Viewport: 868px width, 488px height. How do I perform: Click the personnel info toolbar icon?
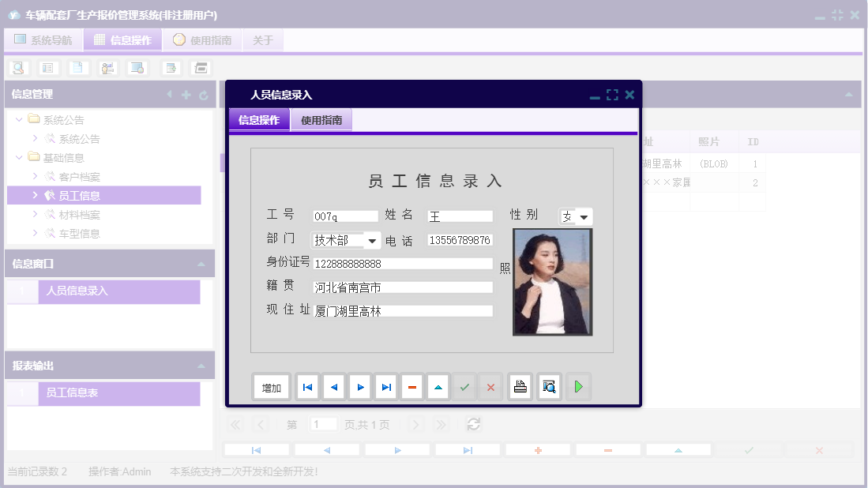click(108, 67)
